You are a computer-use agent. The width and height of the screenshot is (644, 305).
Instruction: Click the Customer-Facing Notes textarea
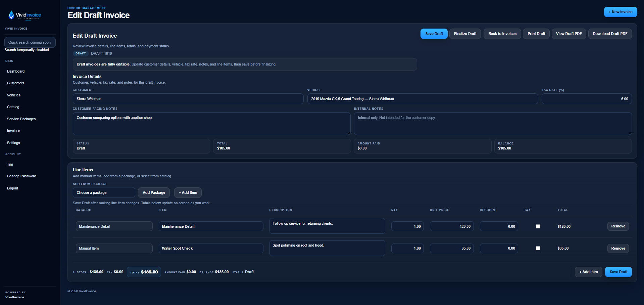pyautogui.click(x=212, y=124)
